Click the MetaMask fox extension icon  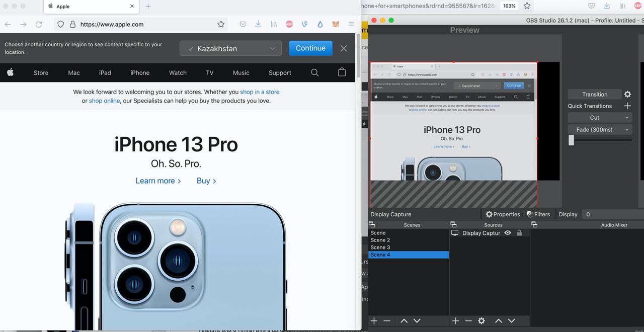coord(336,24)
